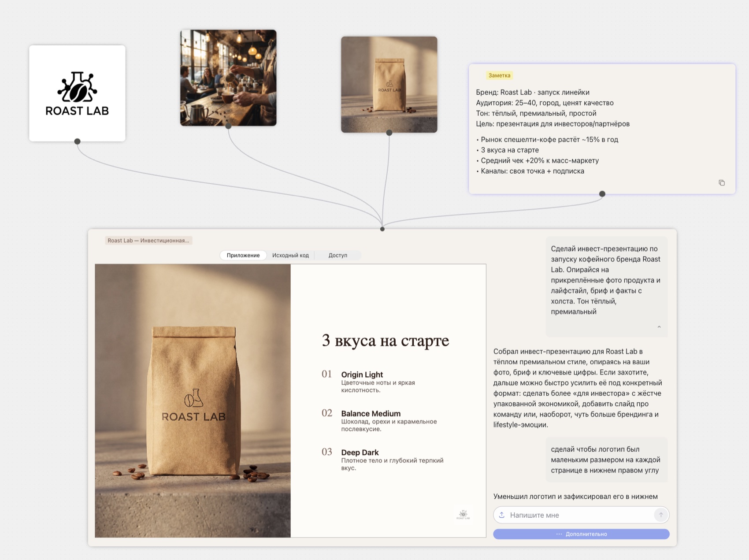Click small Roast Lab logo on slide
This screenshot has width=749, height=560.
[463, 514]
